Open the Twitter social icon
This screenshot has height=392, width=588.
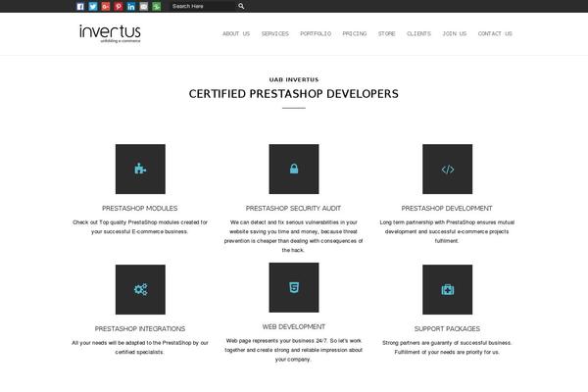(x=93, y=7)
